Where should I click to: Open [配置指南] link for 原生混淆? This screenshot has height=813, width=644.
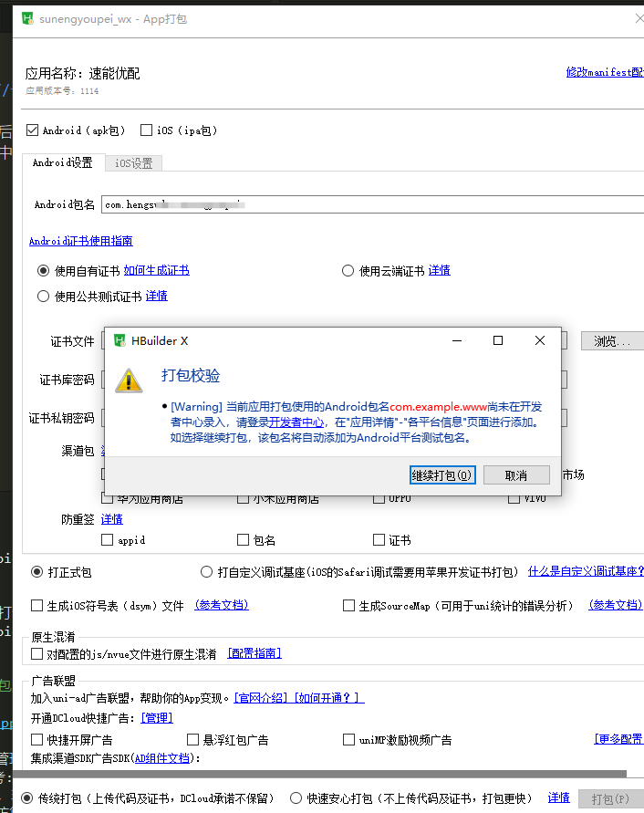point(254,653)
